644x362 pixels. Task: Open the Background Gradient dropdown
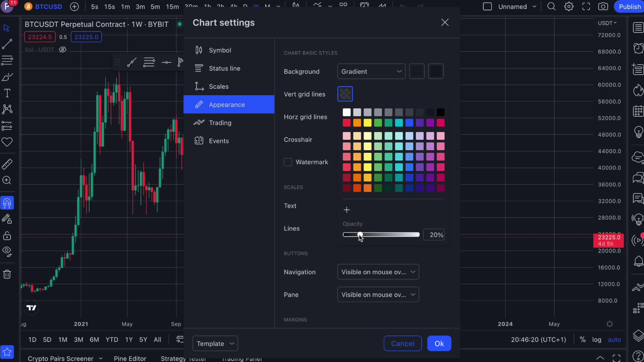(x=371, y=71)
